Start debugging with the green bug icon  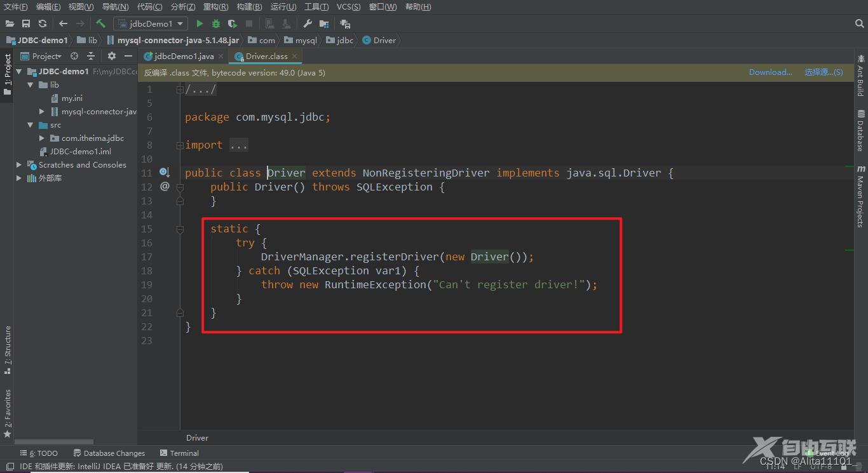(x=216, y=23)
